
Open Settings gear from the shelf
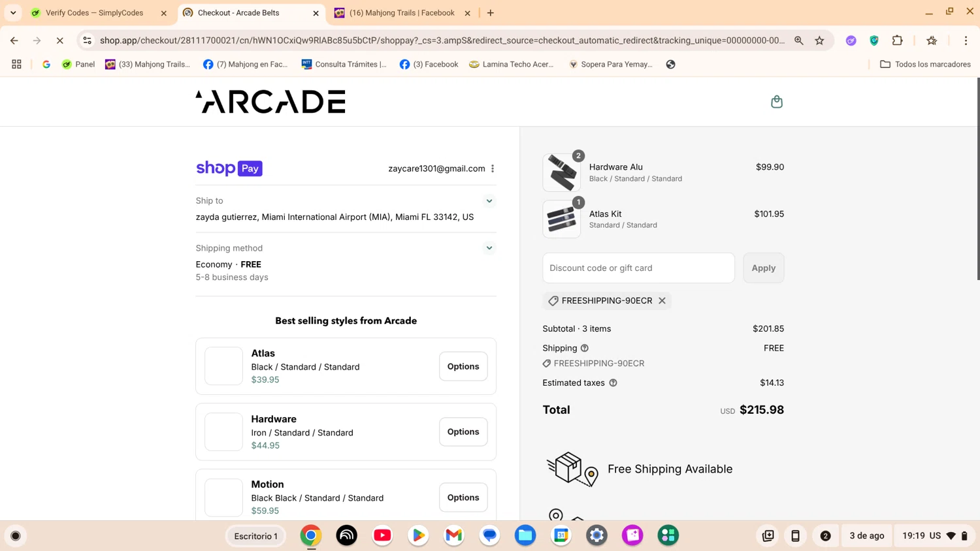click(x=596, y=536)
